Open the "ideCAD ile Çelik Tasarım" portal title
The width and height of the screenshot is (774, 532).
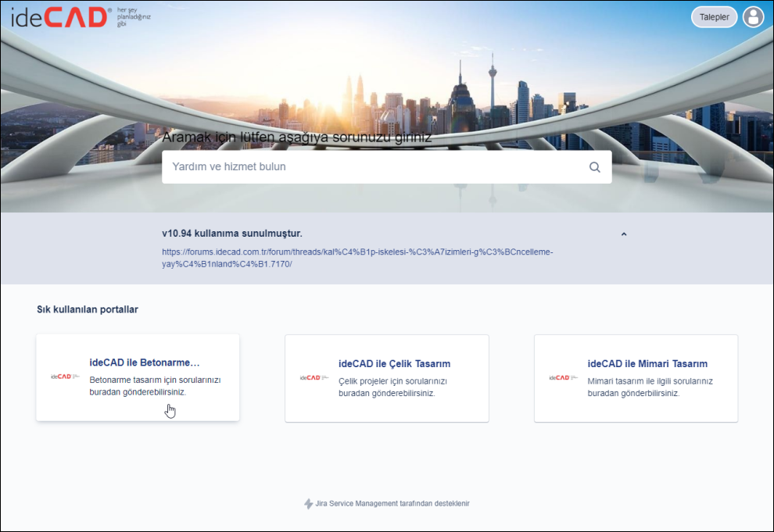pos(394,364)
